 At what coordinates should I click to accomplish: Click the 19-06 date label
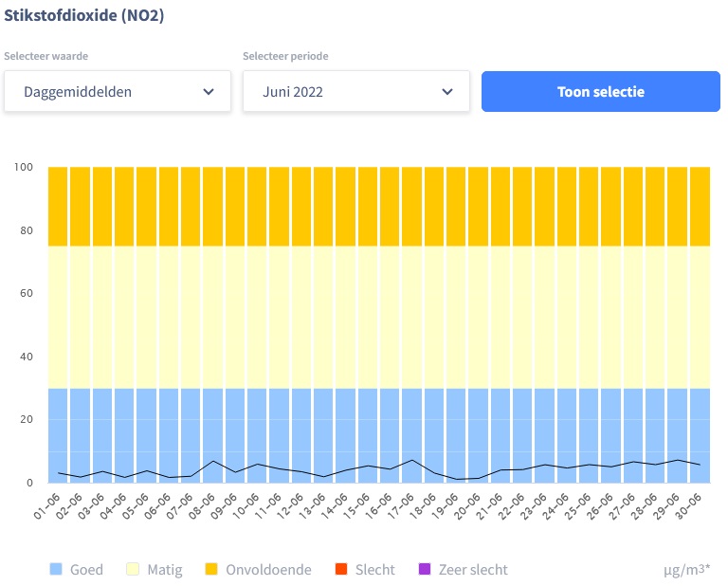coord(445,506)
